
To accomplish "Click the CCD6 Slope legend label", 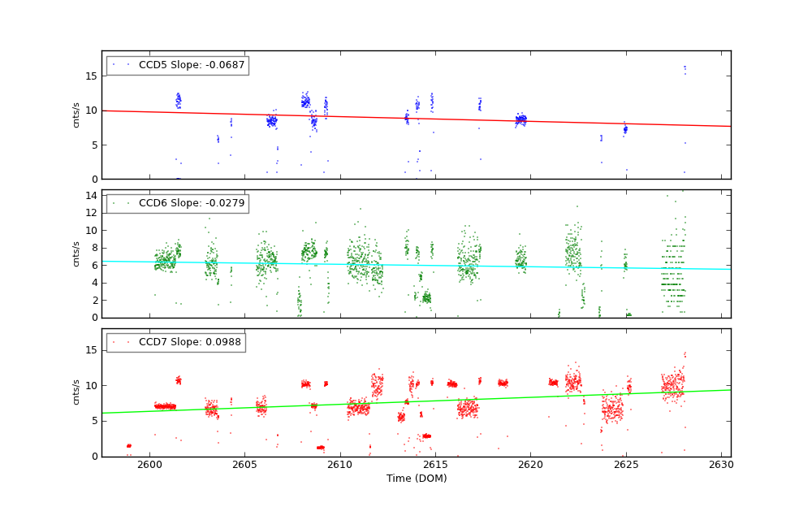I will [x=191, y=203].
